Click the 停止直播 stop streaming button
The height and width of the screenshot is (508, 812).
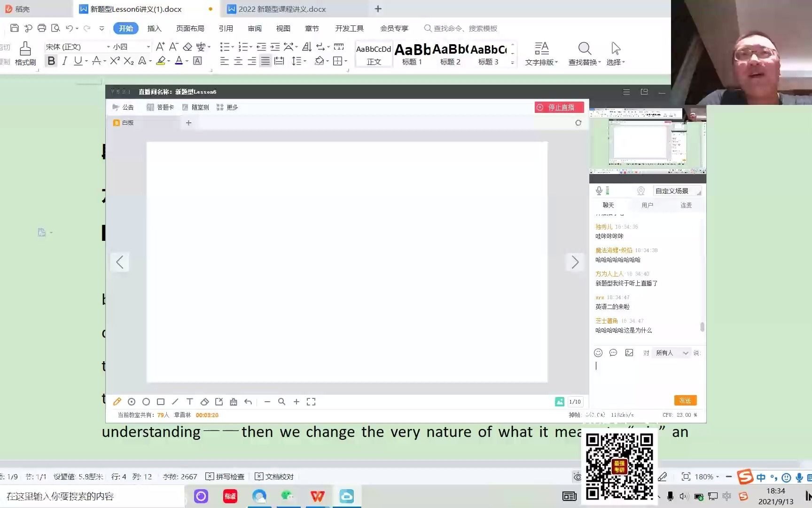(x=559, y=107)
